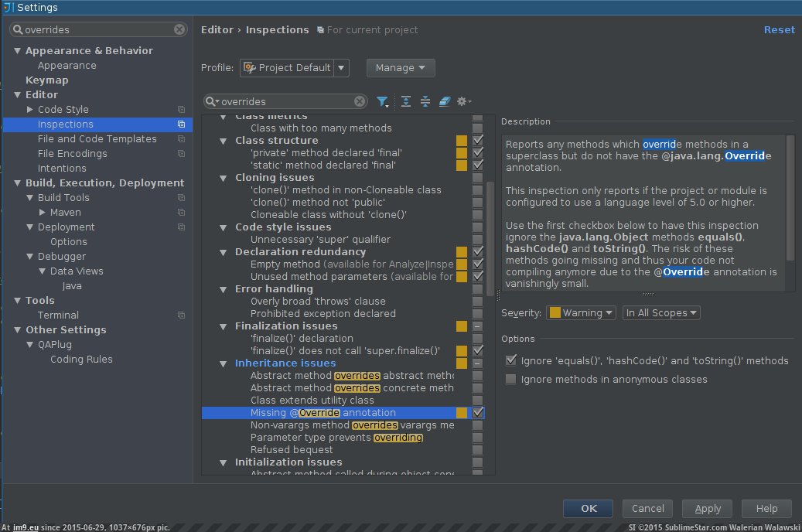
Task: Click the Reset link
Action: click(x=779, y=29)
